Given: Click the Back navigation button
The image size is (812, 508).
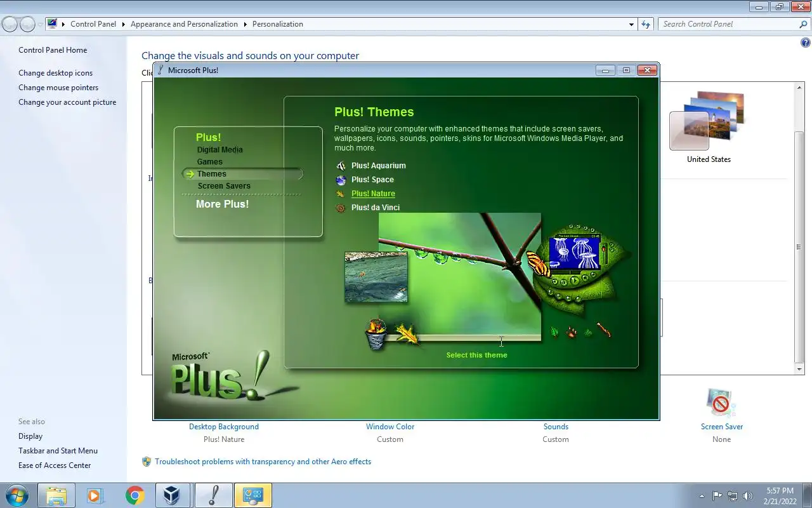Looking at the screenshot, I should (x=10, y=24).
